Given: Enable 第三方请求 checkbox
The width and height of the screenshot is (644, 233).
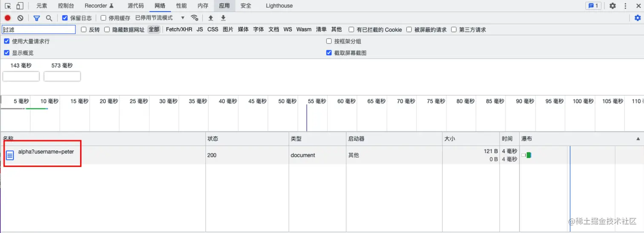Looking at the screenshot, I should click(454, 30).
